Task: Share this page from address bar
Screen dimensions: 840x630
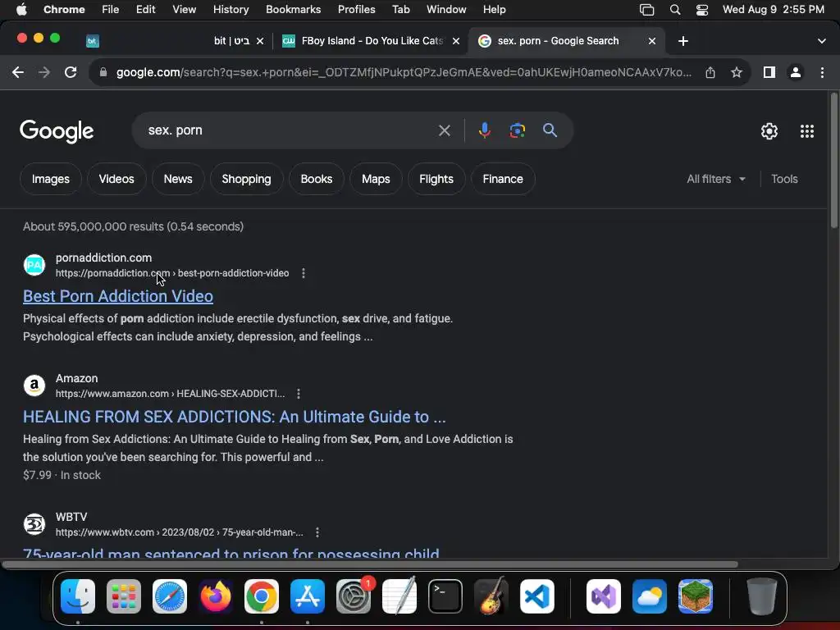Action: [710, 72]
